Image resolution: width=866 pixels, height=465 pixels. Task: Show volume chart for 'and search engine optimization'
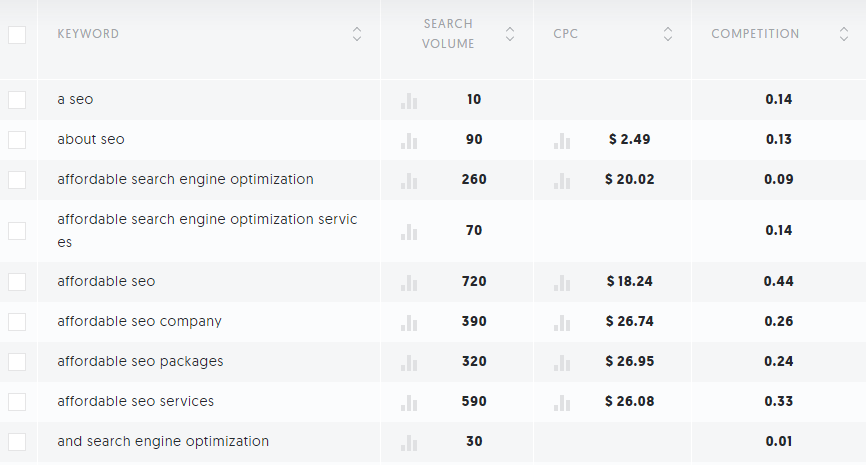[409, 443]
